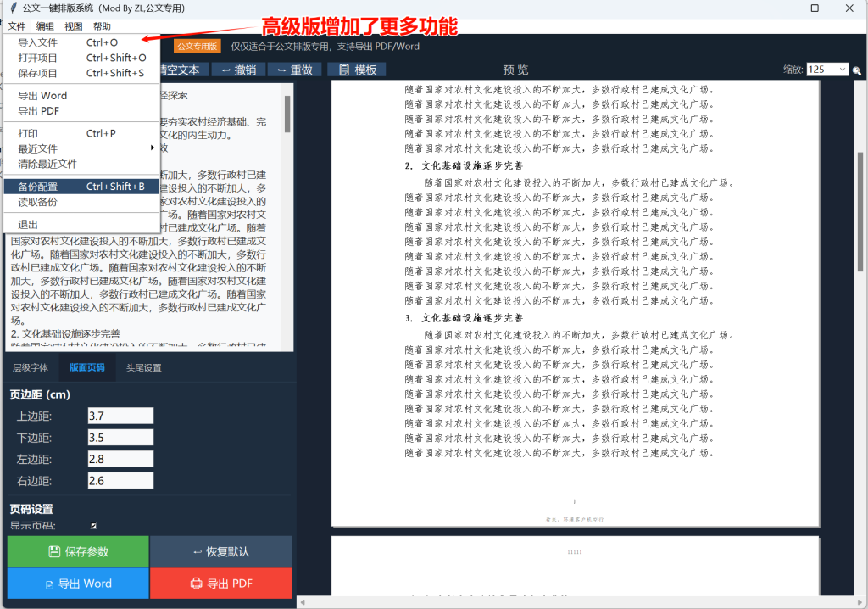This screenshot has height=609, width=868.
Task: Click the 右边距 input field showing 2.6
Action: [120, 480]
